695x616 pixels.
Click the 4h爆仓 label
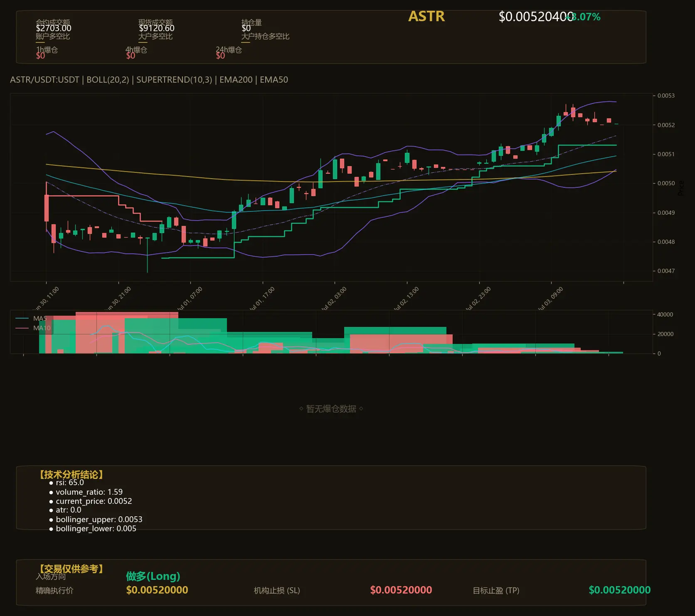[136, 50]
